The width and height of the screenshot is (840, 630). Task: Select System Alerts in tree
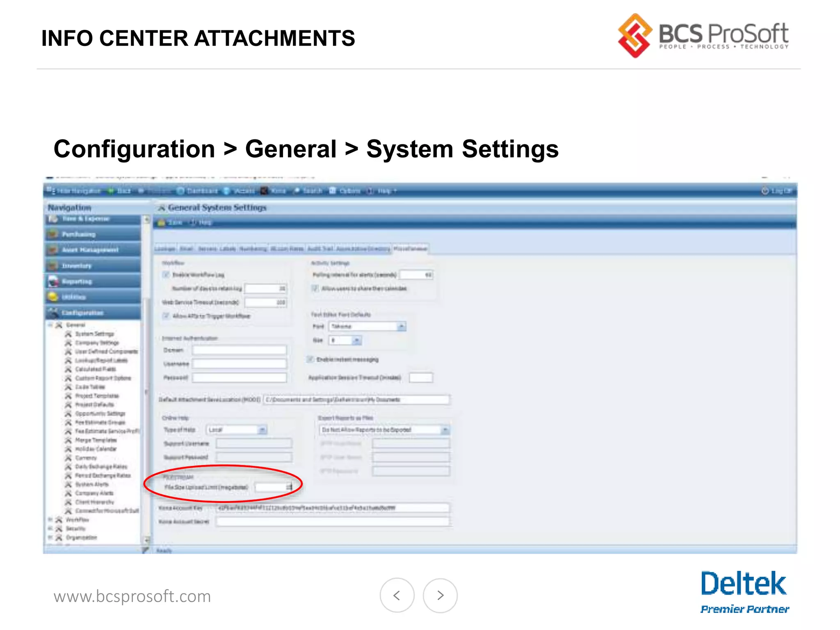[92, 484]
